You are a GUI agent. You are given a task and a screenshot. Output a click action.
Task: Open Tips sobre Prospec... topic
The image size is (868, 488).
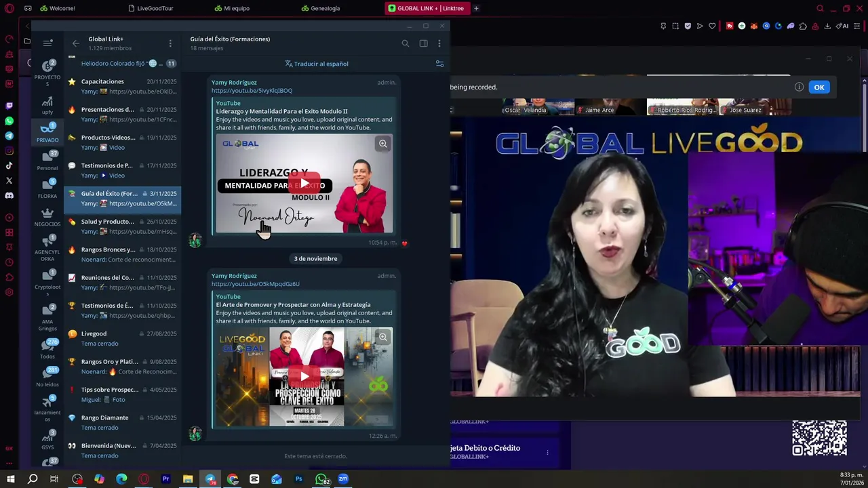(123, 394)
